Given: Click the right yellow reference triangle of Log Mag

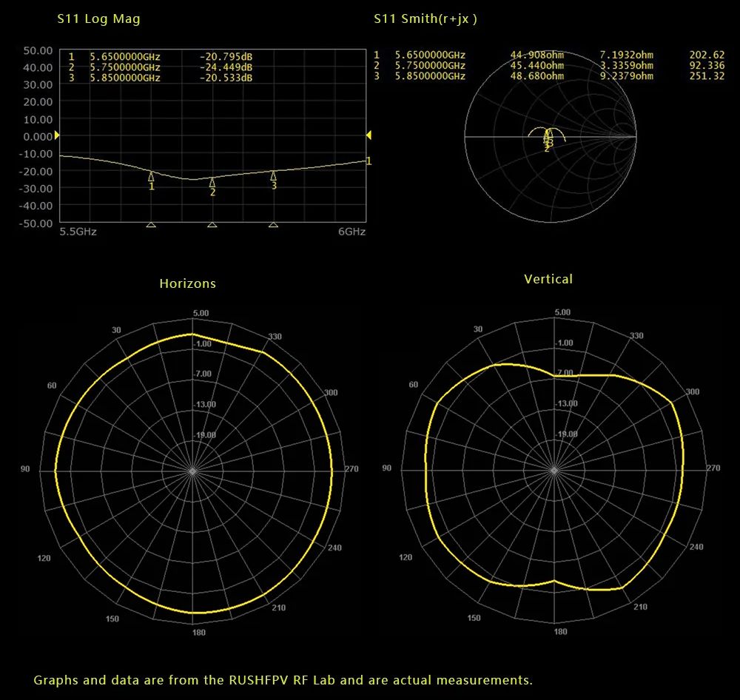Looking at the screenshot, I should (369, 135).
